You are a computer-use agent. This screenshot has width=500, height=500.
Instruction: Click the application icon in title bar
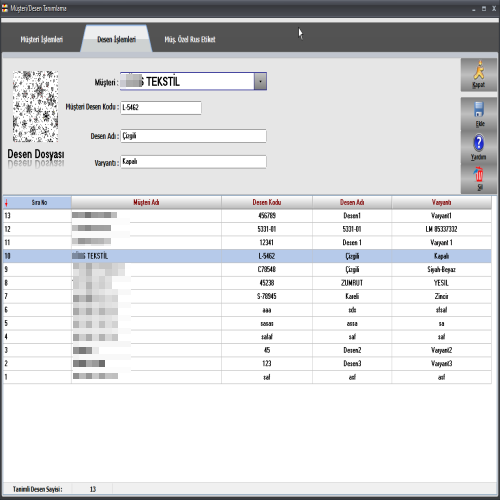[x=5, y=8]
